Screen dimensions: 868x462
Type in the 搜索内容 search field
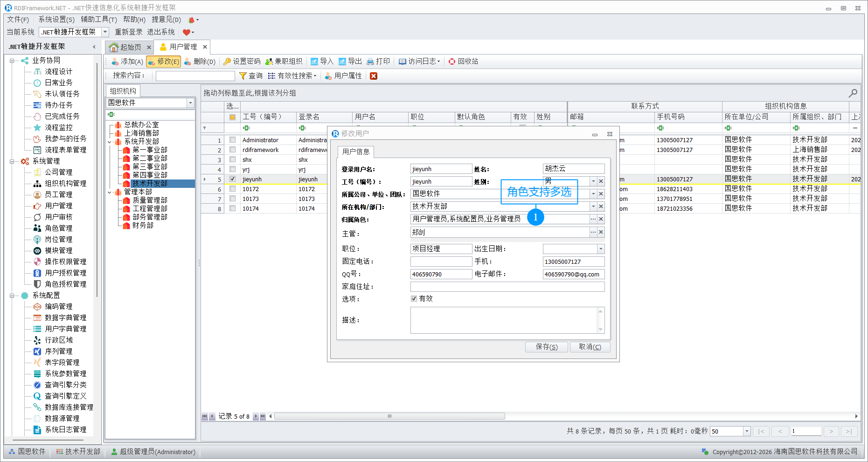(x=195, y=76)
